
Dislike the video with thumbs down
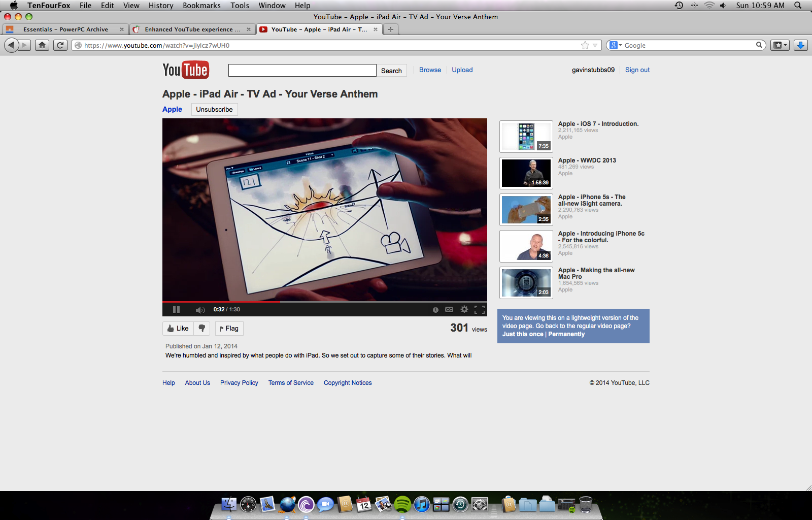pos(202,329)
